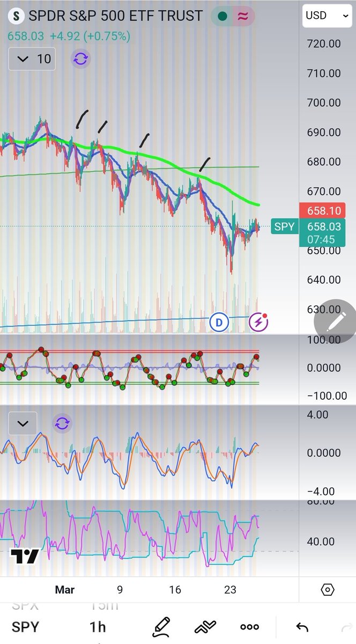This screenshot has height=644, width=356.
Task: Select the 680.00 price axis level
Action: [x=323, y=162]
